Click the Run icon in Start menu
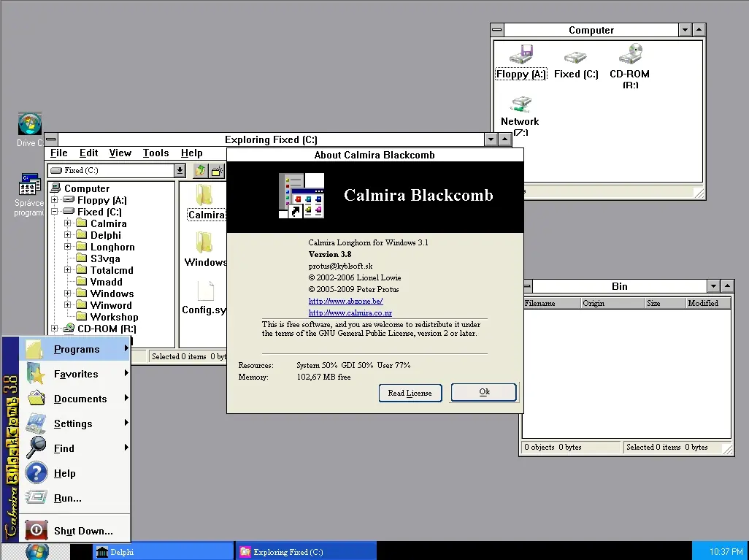Viewport: 749px width, 560px height. pyautogui.click(x=37, y=497)
